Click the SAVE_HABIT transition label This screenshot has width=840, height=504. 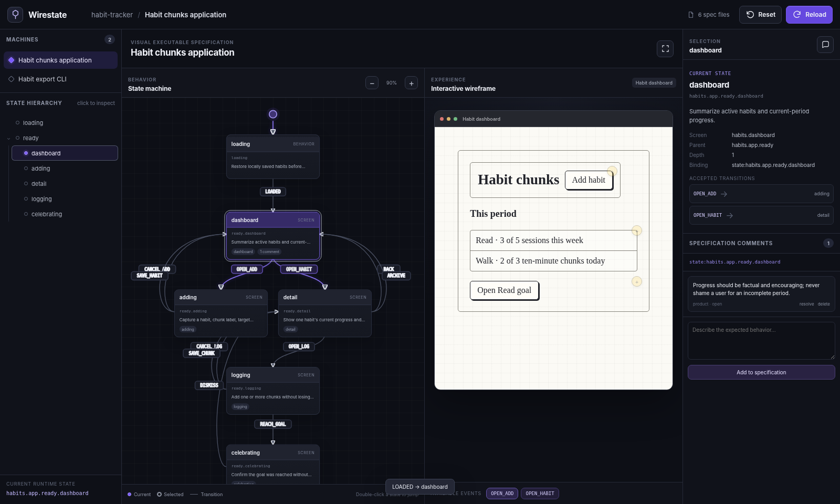(x=150, y=276)
